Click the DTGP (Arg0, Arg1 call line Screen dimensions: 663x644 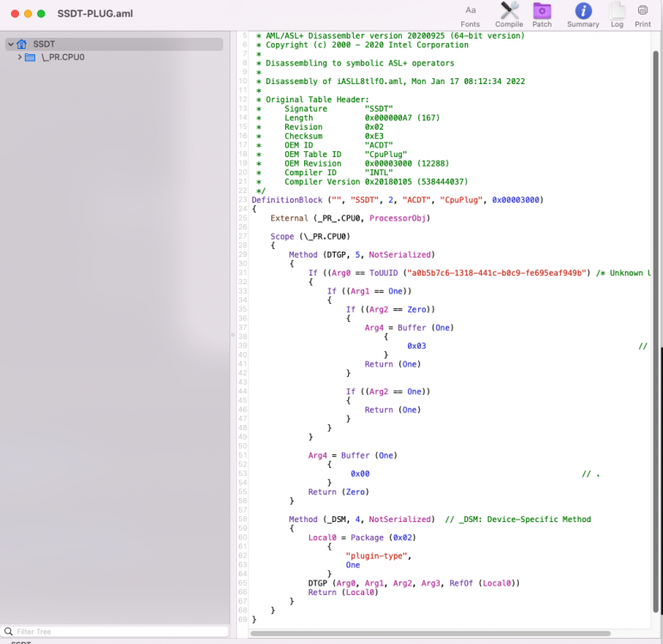(x=414, y=583)
